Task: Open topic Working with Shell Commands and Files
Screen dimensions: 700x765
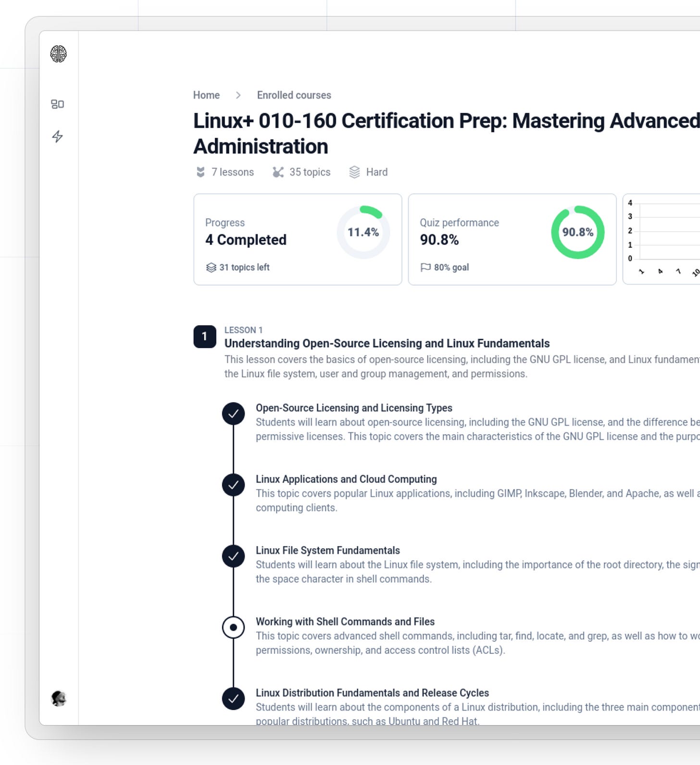Action: point(345,621)
